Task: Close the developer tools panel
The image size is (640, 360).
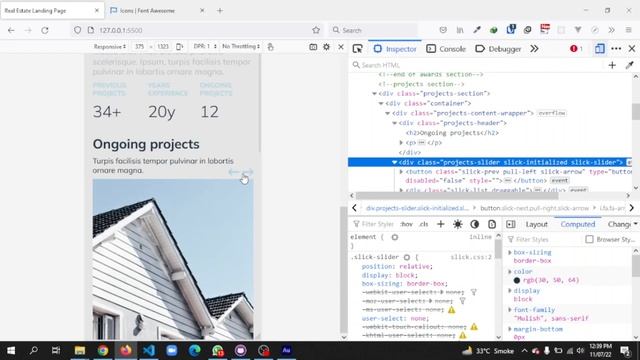Action: click(x=632, y=49)
